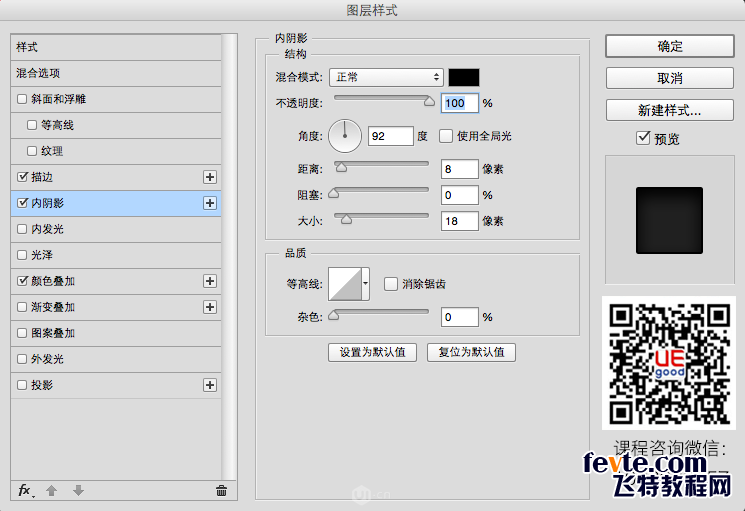The image size is (745, 511).
Task: Select the 光泽 list row
Action: pyautogui.click(x=116, y=255)
